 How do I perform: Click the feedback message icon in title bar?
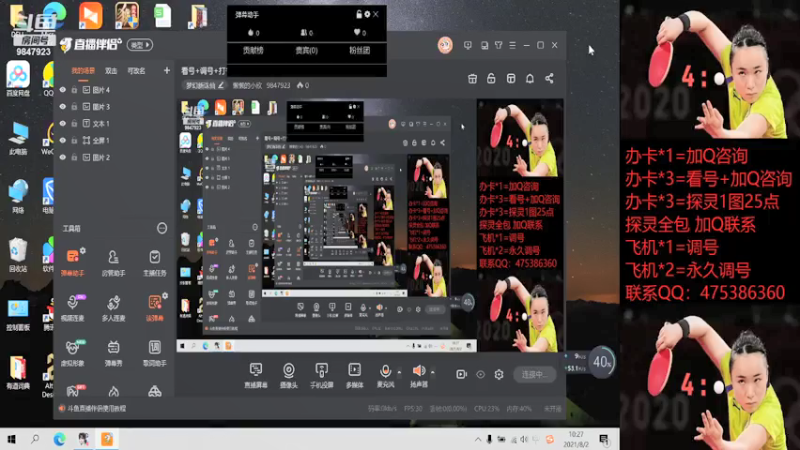pos(468,45)
